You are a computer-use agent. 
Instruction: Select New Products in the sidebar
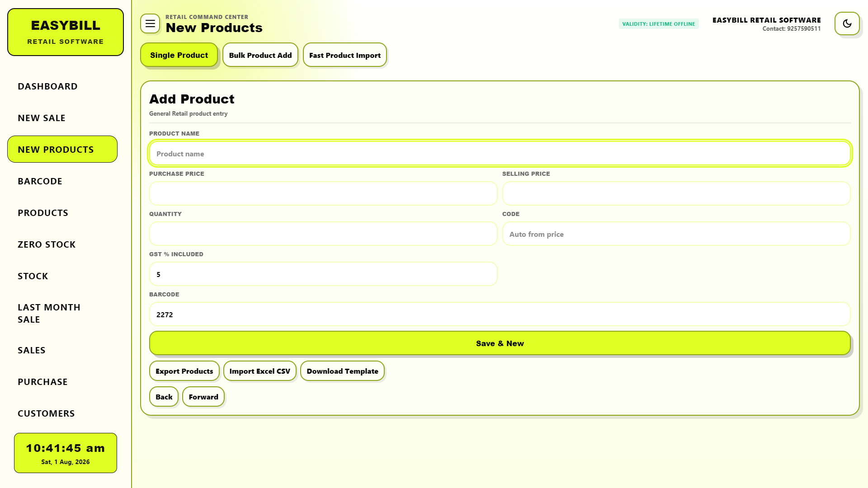point(62,150)
